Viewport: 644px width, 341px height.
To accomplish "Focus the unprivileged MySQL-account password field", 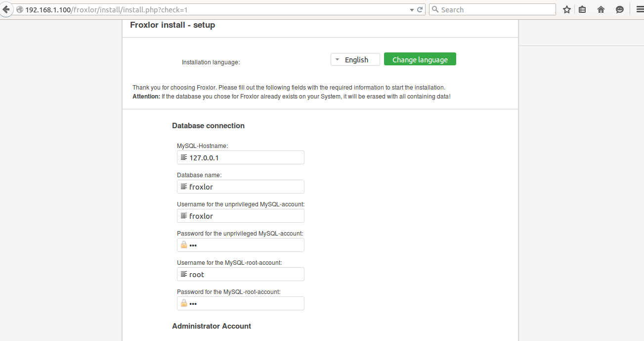I will coord(241,245).
